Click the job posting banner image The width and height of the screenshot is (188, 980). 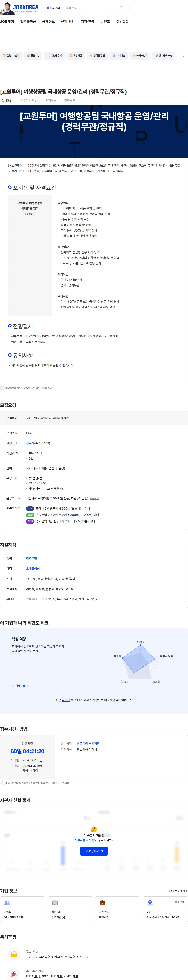(x=94, y=131)
